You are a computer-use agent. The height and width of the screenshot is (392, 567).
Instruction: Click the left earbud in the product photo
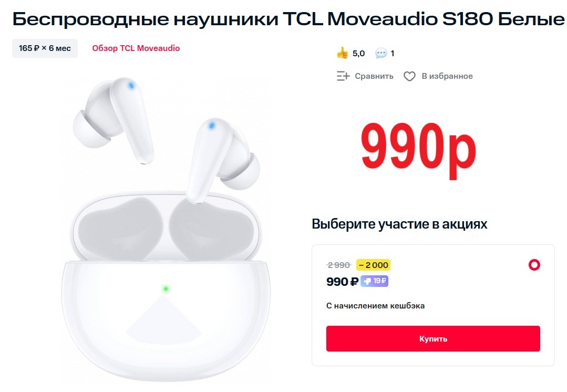click(114, 119)
